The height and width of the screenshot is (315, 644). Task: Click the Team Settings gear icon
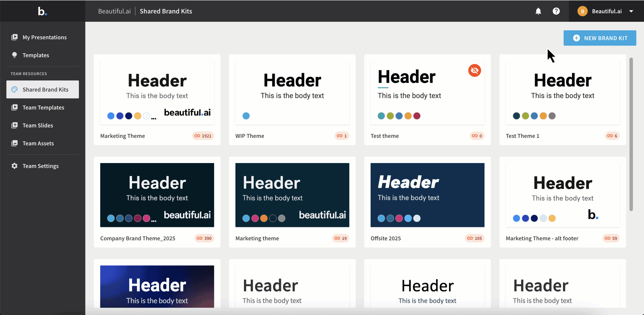click(x=15, y=166)
